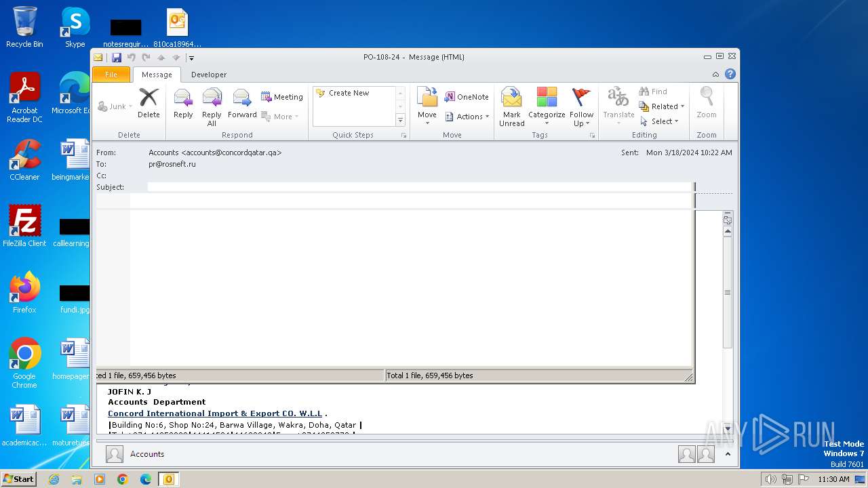Open the Firefox desktop shortcut
This screenshot has width=868, height=488.
point(24,293)
